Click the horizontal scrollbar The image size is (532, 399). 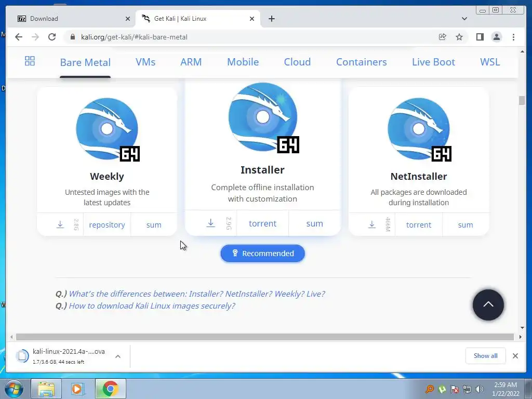(x=265, y=337)
